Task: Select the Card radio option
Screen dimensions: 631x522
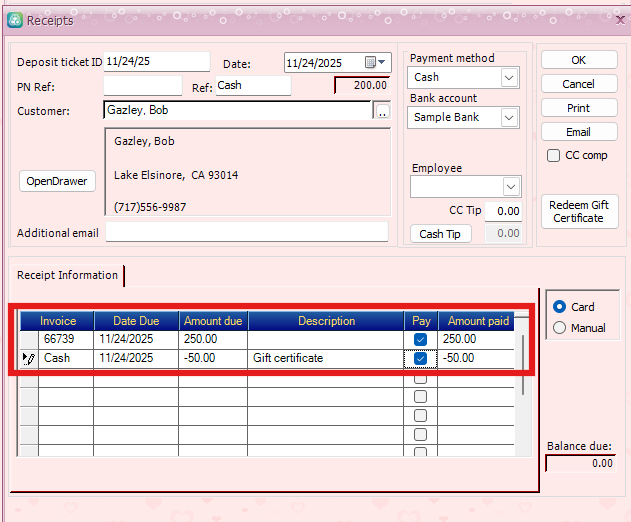Action: [559, 307]
